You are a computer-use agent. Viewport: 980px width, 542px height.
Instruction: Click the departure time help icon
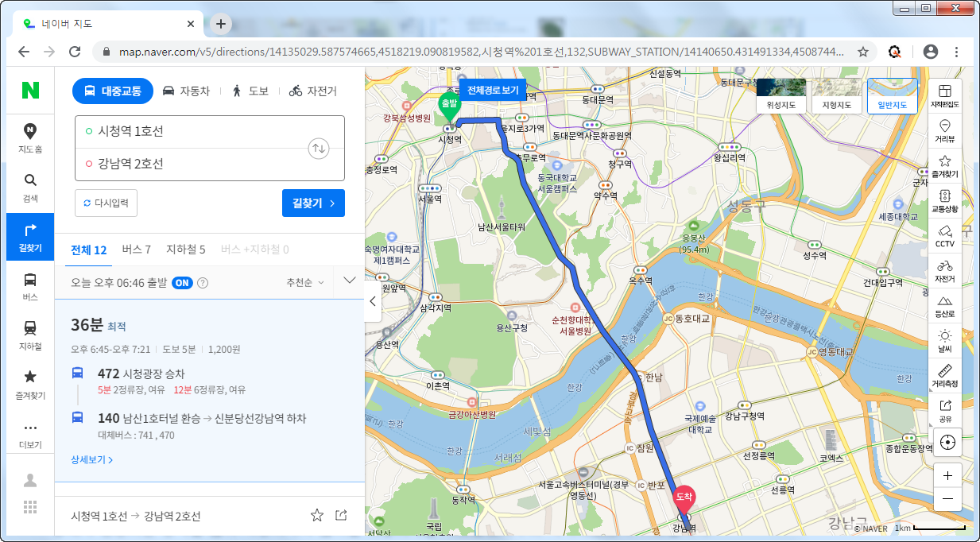pyautogui.click(x=203, y=282)
